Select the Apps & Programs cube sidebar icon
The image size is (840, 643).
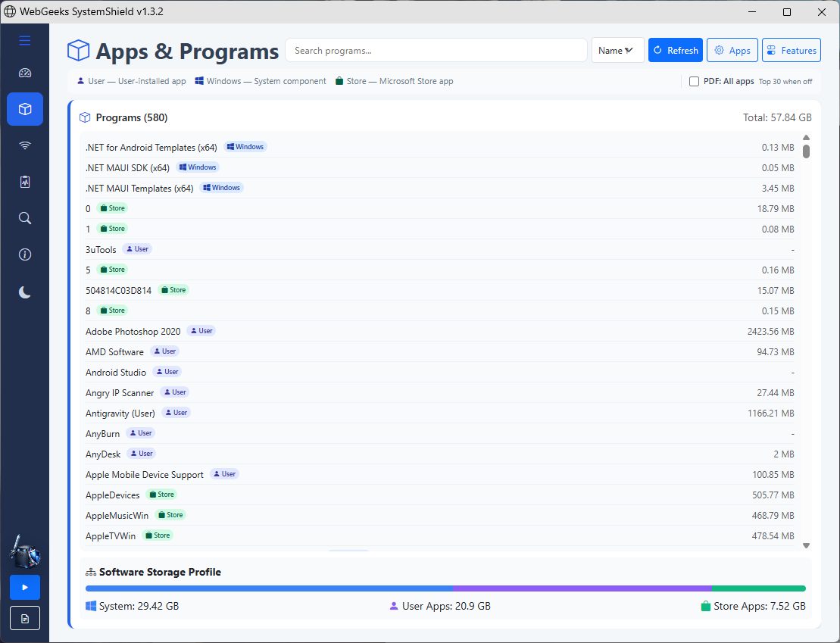point(25,109)
